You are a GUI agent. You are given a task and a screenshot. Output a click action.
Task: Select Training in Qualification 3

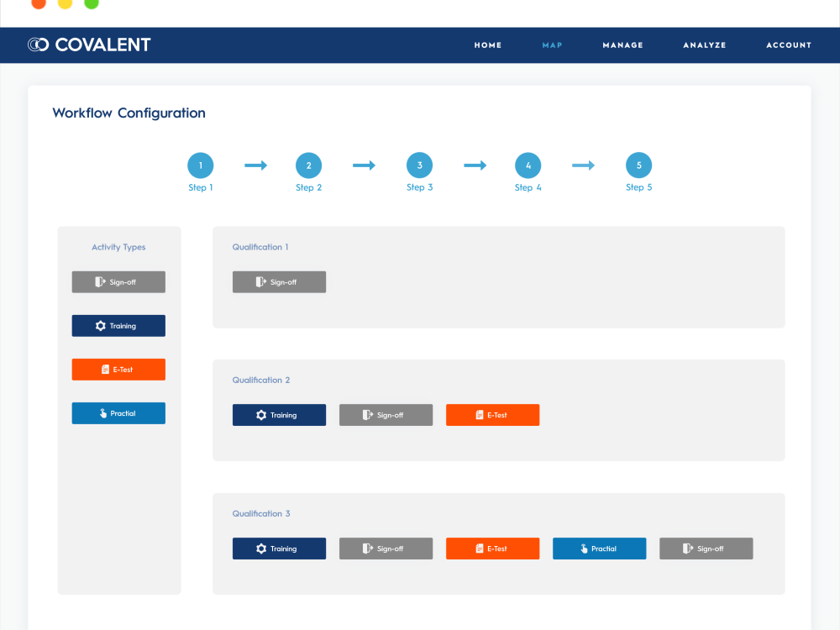pyautogui.click(x=279, y=549)
